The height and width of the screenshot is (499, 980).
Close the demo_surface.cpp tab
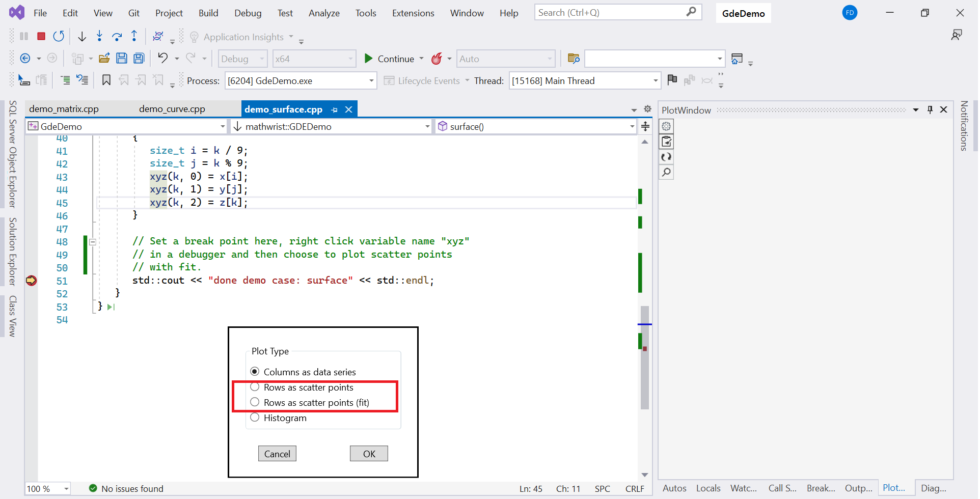point(349,109)
